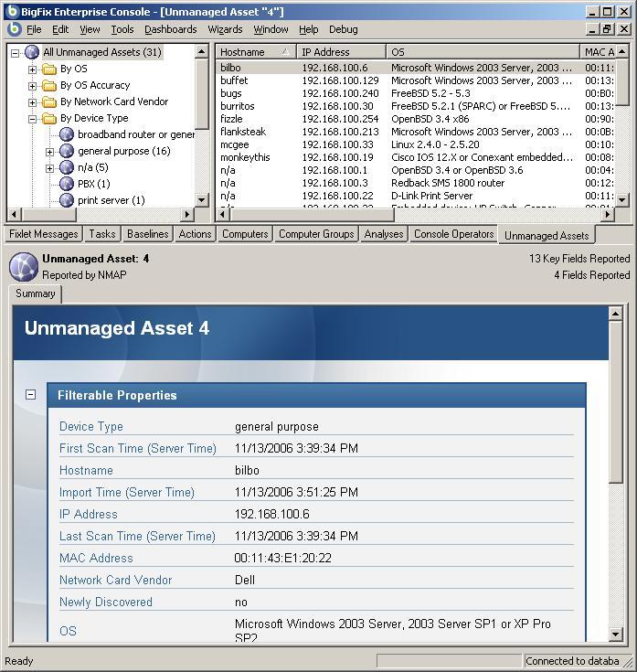Screen dimensions: 637x672
Task: Click the globe icon for All Unmanaged Assets
Action: pyautogui.click(x=32, y=52)
